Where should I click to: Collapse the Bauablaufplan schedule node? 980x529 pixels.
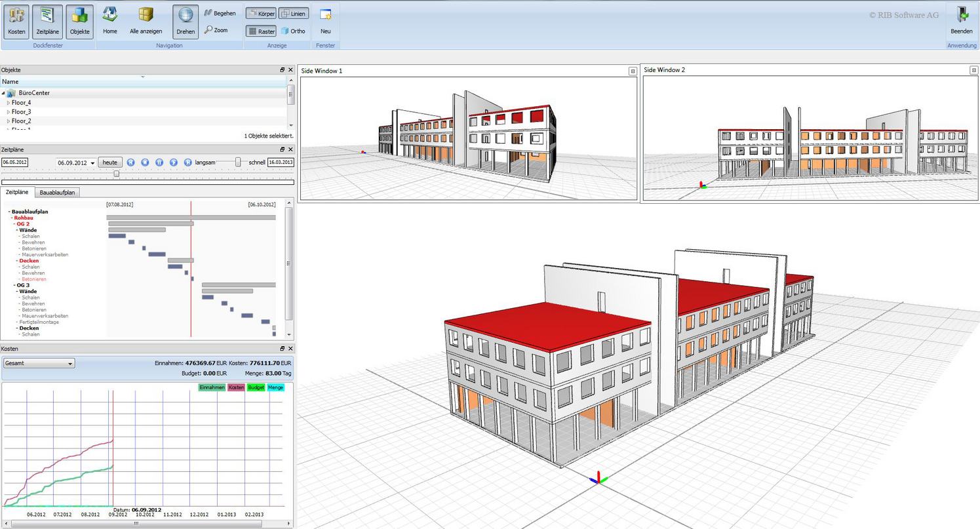(9, 212)
